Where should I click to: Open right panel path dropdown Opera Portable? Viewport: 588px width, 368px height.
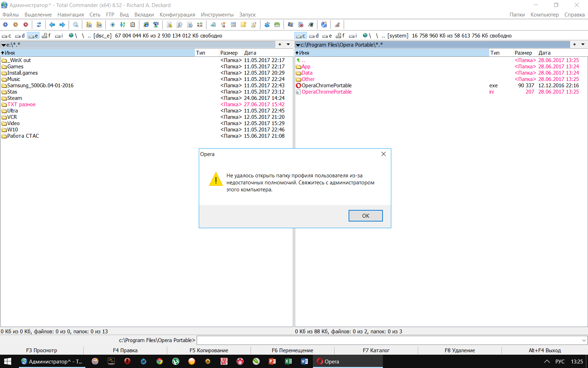point(433,45)
